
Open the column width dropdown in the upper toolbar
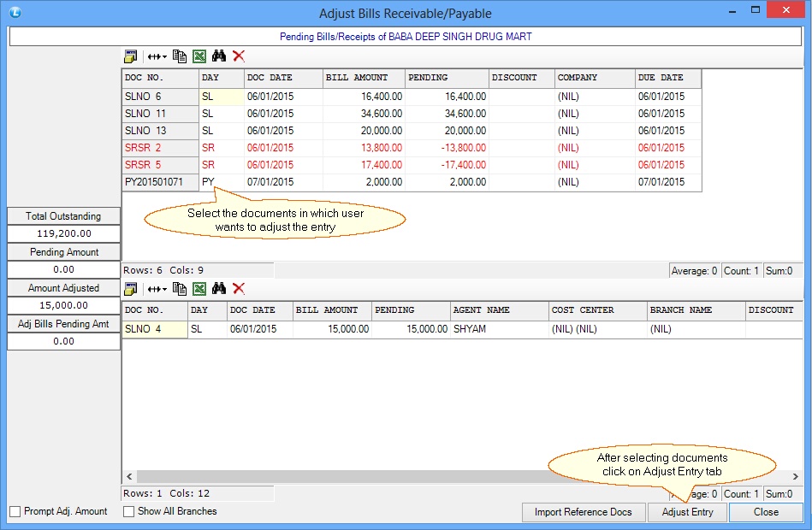[x=157, y=56]
